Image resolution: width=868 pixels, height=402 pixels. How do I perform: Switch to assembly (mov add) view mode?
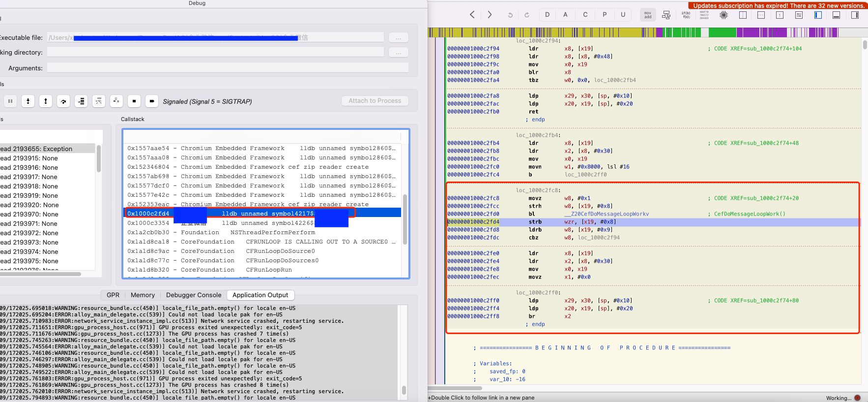(x=648, y=15)
